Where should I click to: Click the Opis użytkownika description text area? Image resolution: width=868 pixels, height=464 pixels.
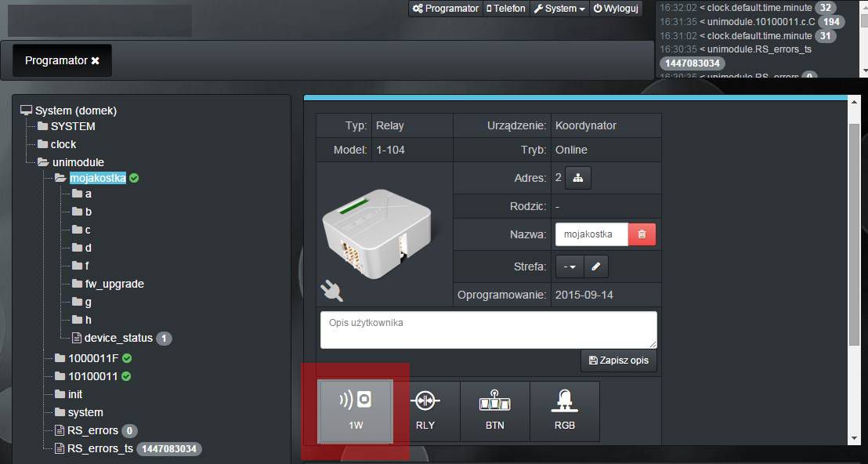click(x=488, y=329)
